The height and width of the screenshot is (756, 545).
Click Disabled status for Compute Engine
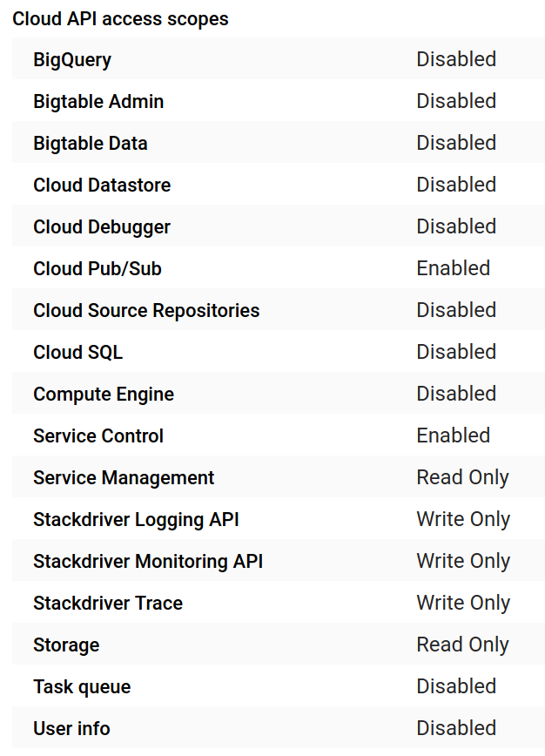click(456, 394)
